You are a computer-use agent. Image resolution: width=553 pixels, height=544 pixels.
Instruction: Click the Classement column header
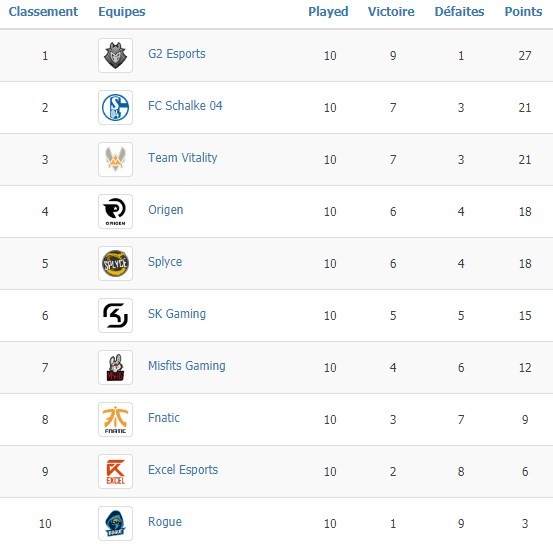tap(43, 12)
